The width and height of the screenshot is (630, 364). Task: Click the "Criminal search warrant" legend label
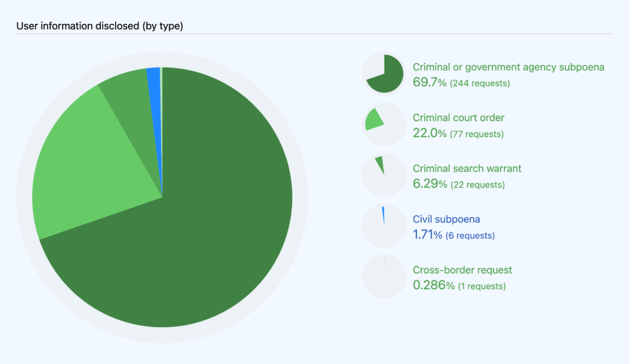pos(467,168)
